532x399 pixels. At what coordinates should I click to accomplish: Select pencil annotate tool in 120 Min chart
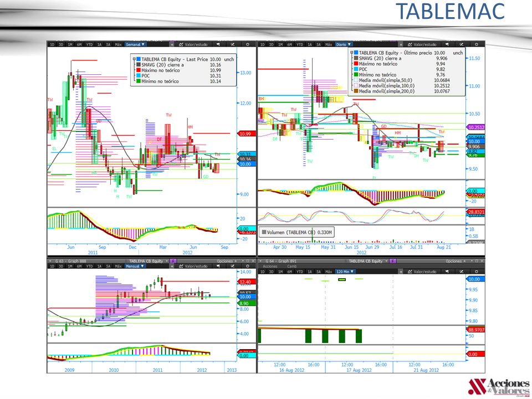click(462, 272)
